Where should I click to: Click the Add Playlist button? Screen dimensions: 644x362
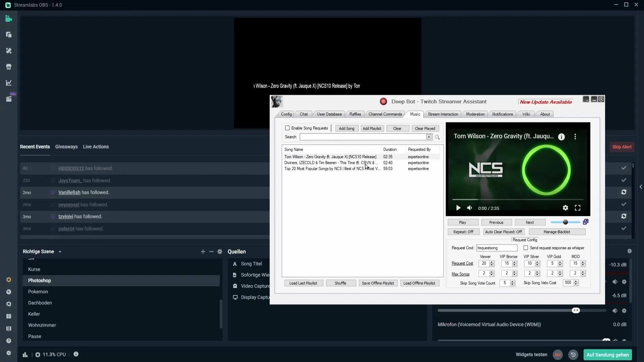pyautogui.click(x=372, y=128)
